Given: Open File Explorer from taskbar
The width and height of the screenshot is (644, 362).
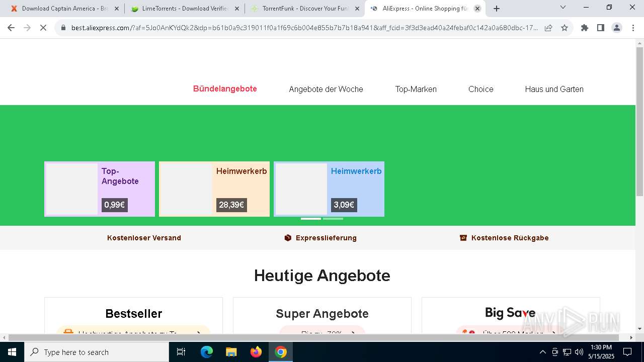Looking at the screenshot, I should pos(231,352).
